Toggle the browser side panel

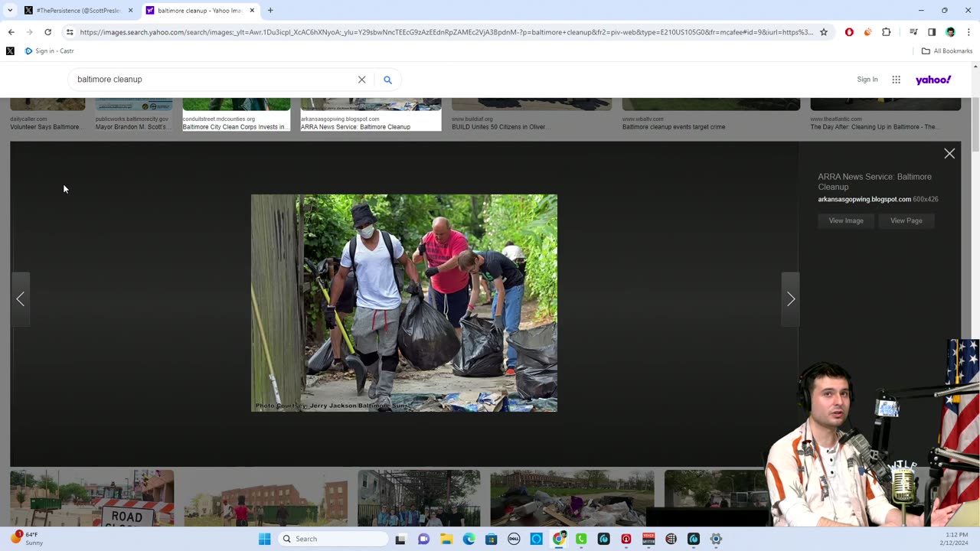tap(932, 32)
